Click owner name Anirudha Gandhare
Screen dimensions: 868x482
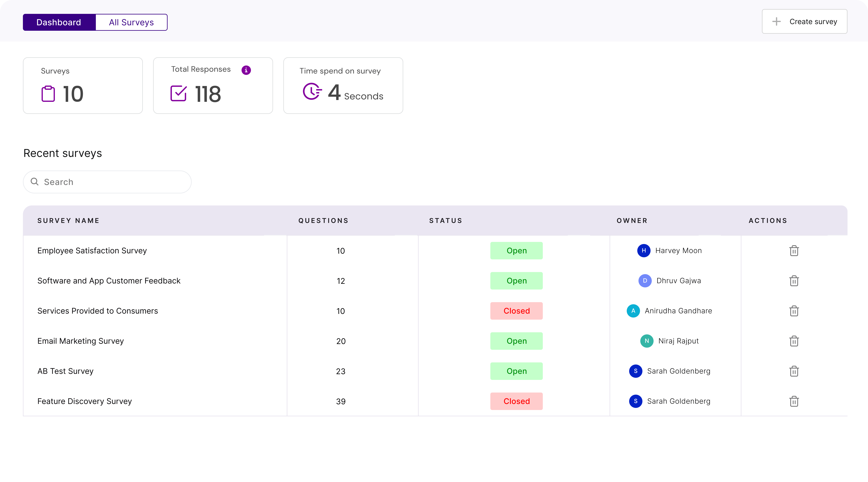[678, 311]
